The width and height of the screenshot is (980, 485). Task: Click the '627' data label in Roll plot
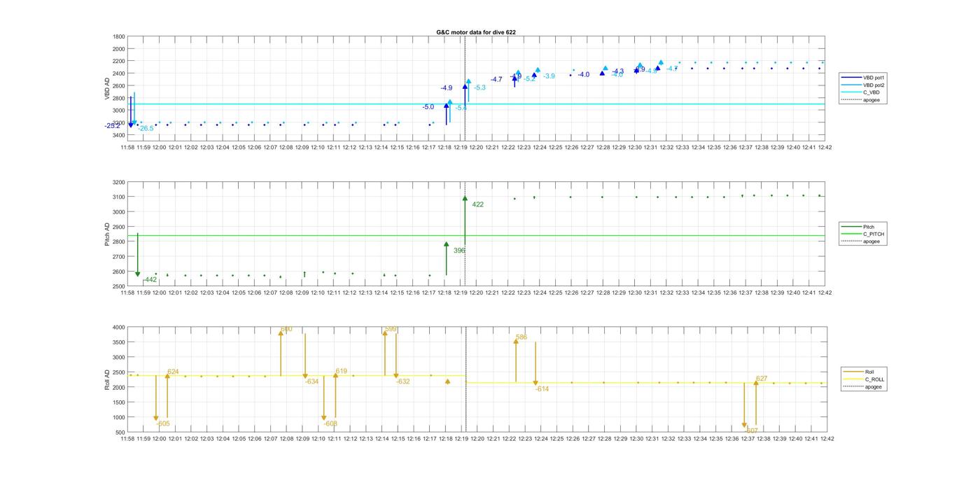click(x=762, y=379)
